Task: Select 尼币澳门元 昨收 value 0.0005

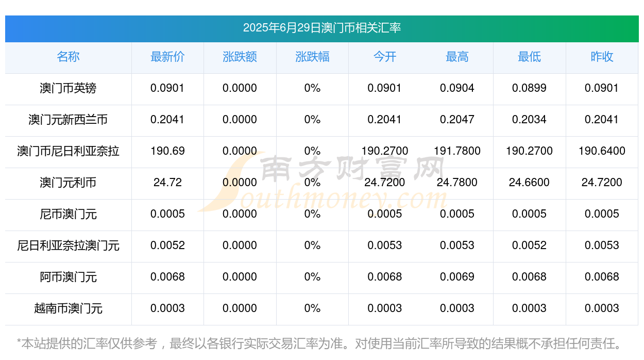Action: 602,214
